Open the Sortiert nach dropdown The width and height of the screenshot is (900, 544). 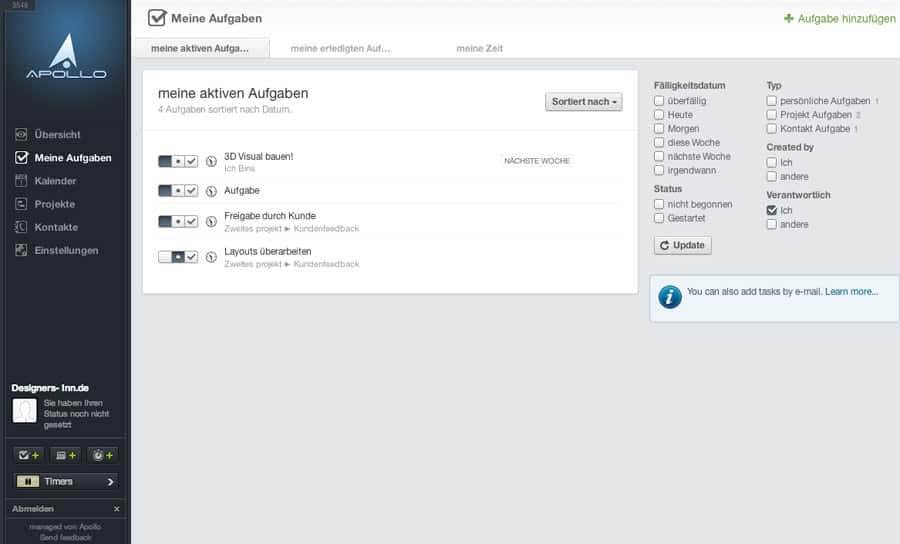584,102
